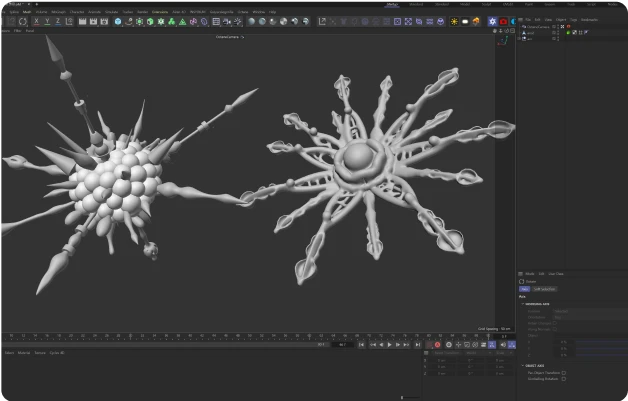Click the red camera render icon
628x401 pixels.
tap(503, 22)
